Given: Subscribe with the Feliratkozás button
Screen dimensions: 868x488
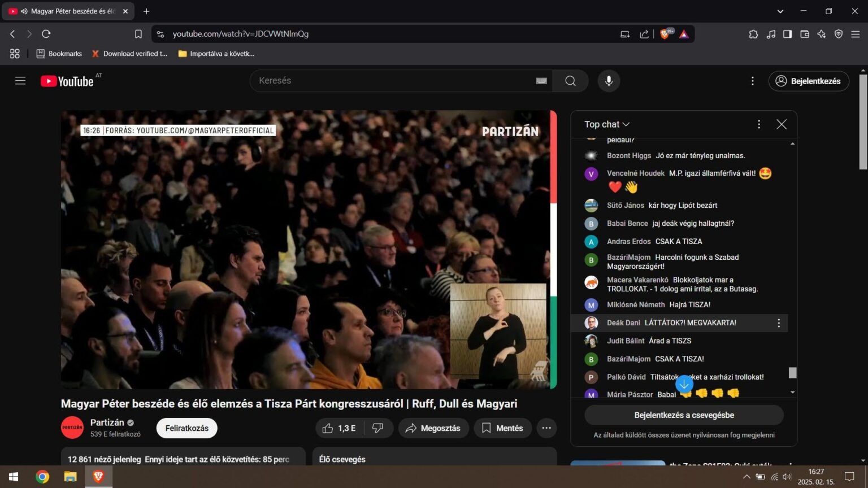Looking at the screenshot, I should click(x=187, y=428).
